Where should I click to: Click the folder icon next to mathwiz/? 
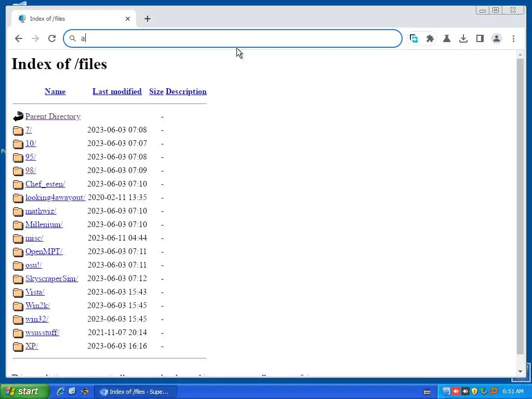(18, 211)
